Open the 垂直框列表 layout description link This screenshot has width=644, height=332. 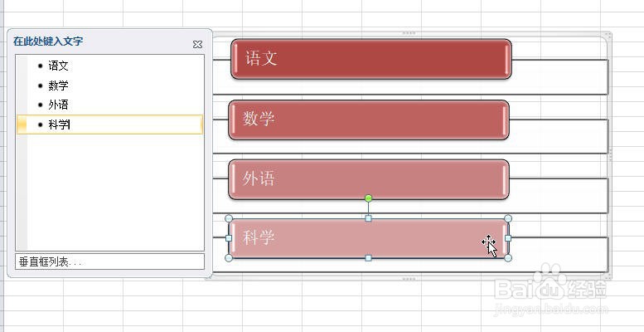[109, 261]
